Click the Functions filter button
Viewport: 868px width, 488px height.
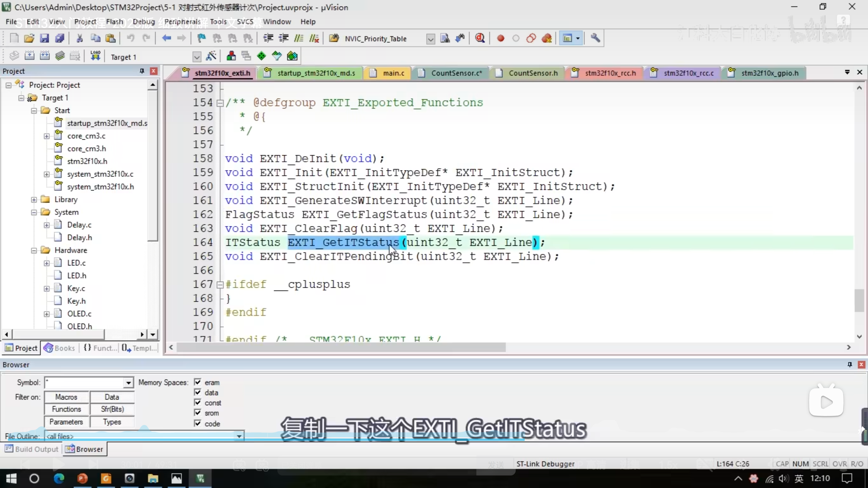pyautogui.click(x=66, y=409)
